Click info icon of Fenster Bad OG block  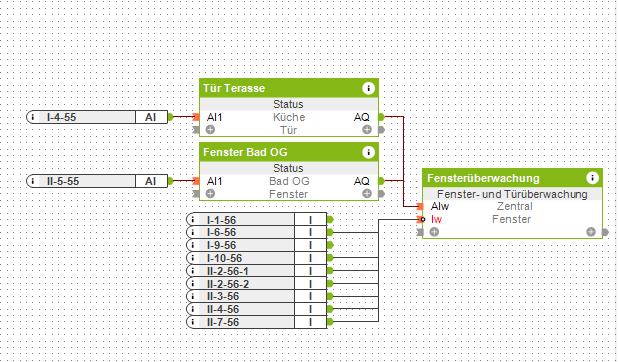[368, 152]
